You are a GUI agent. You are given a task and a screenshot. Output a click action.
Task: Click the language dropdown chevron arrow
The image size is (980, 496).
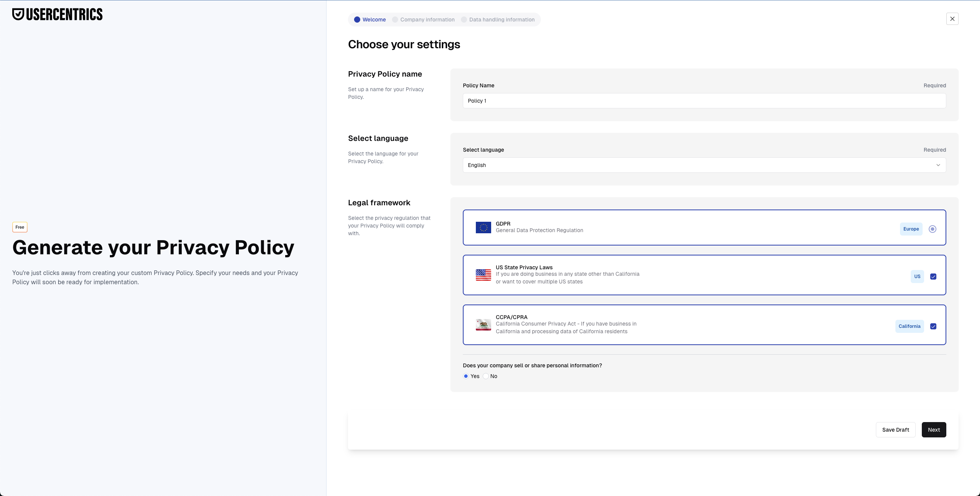[938, 165]
